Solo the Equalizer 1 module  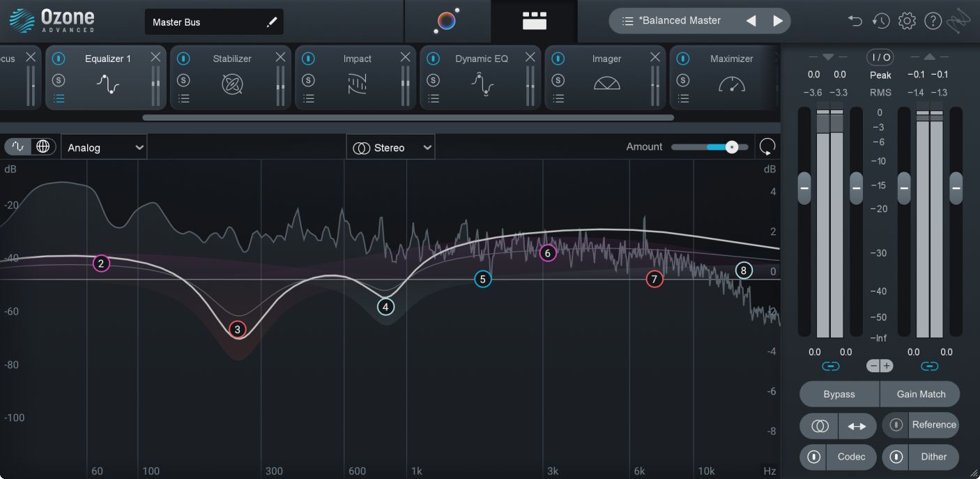[x=59, y=80]
